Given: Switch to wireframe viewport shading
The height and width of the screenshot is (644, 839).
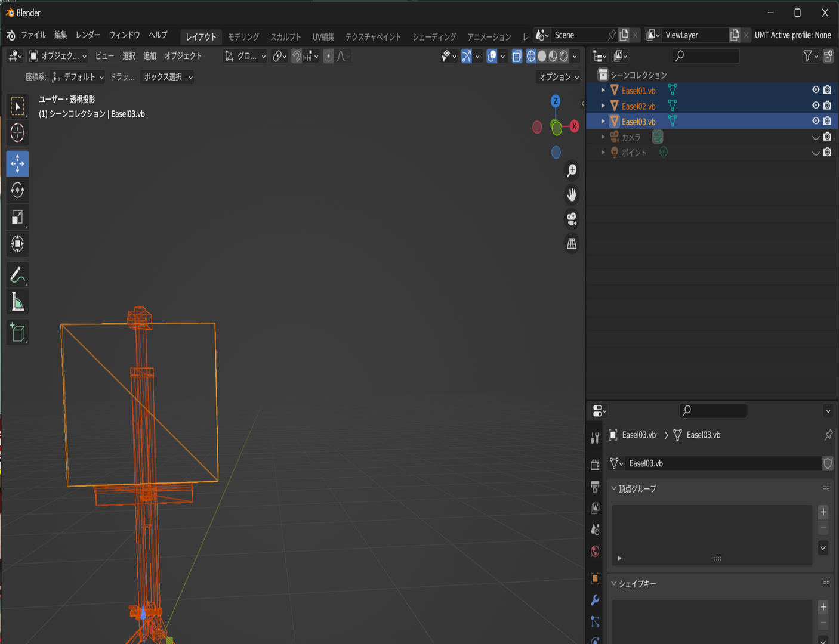Looking at the screenshot, I should click(530, 56).
